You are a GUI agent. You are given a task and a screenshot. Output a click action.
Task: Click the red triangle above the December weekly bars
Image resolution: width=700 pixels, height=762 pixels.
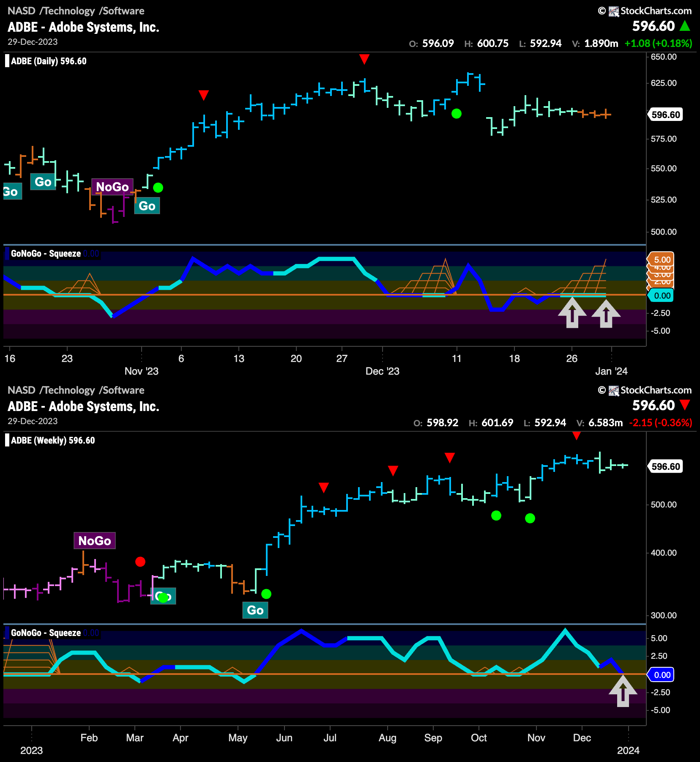[577, 436]
